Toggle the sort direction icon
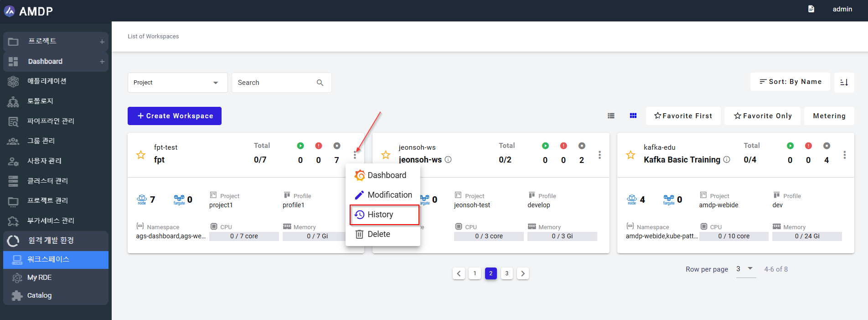 tap(844, 83)
